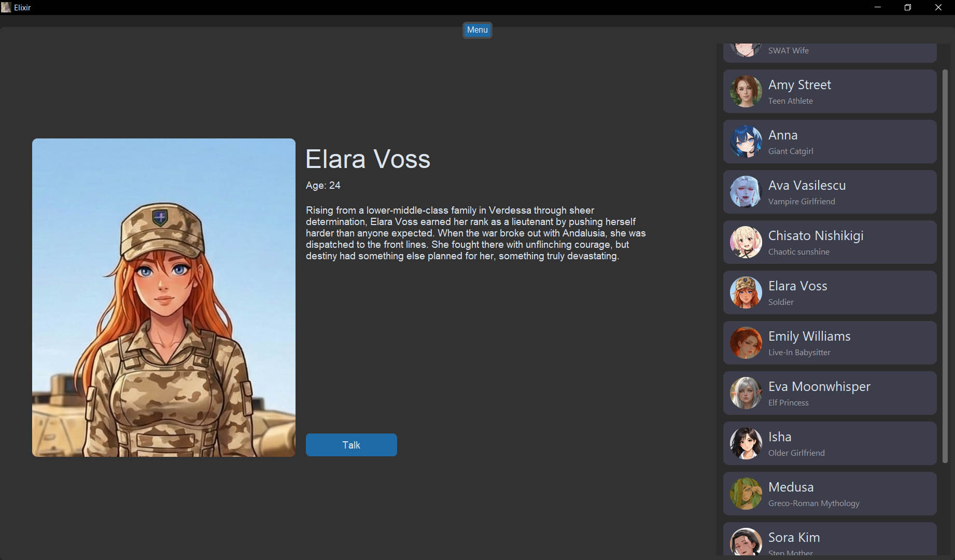
Task: Select the Emily Williams name text
Action: coord(809,337)
